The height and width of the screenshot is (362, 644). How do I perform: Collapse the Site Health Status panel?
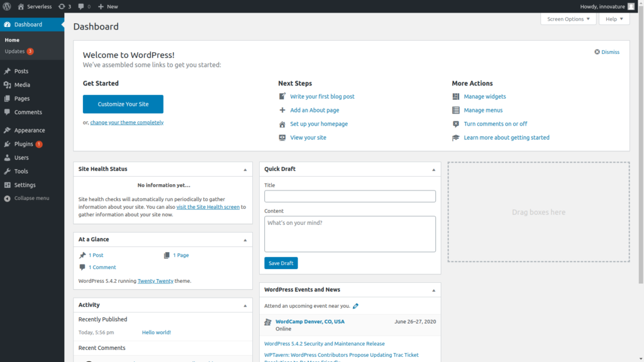coord(245,170)
